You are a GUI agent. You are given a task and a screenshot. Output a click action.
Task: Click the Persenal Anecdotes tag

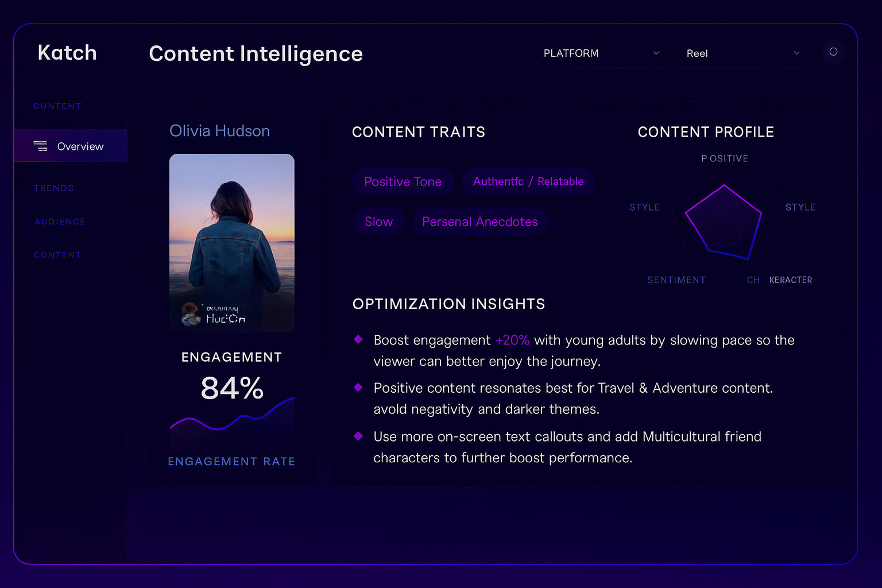pos(480,221)
